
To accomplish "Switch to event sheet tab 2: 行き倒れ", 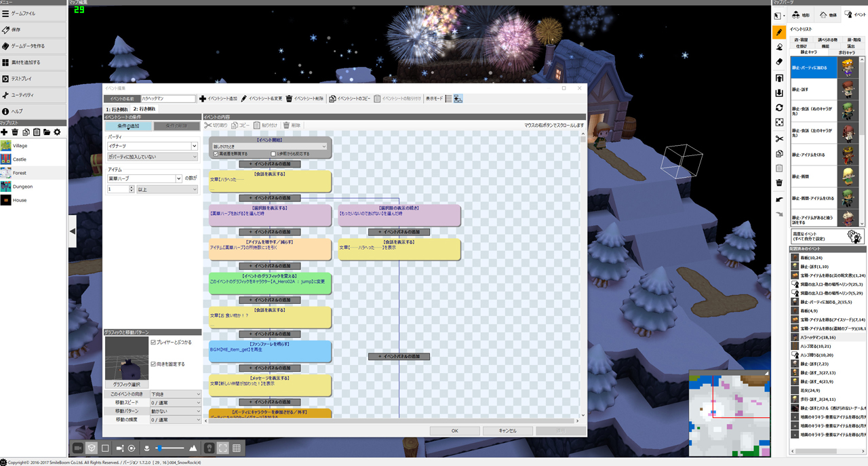I will 144,109.
